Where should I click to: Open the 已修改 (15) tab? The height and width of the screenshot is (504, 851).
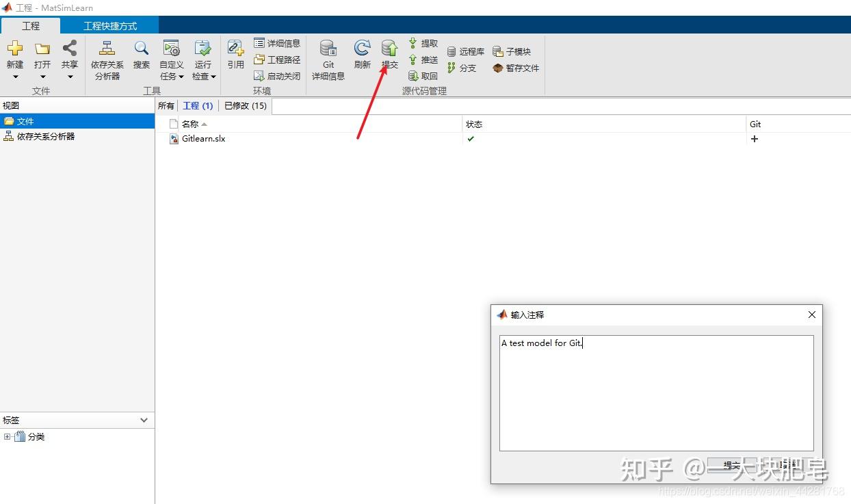(244, 106)
